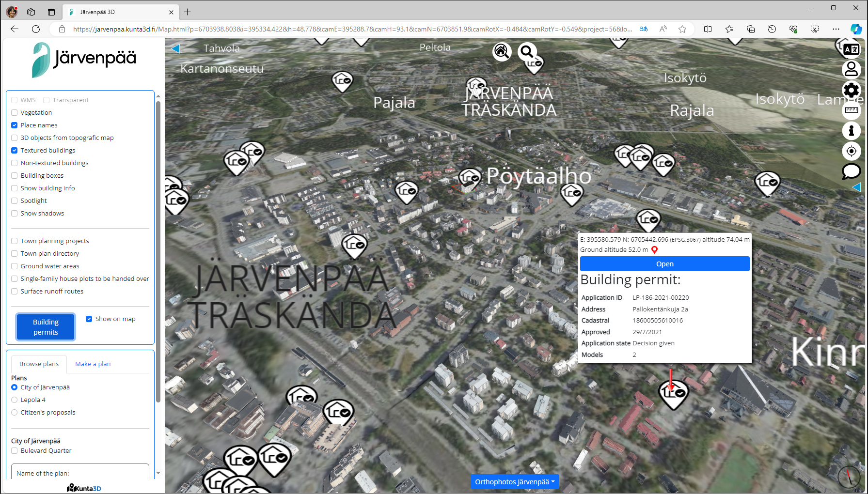Enable 3D objects from topografic map
Image resolution: width=868 pixels, height=494 pixels.
[x=15, y=138]
